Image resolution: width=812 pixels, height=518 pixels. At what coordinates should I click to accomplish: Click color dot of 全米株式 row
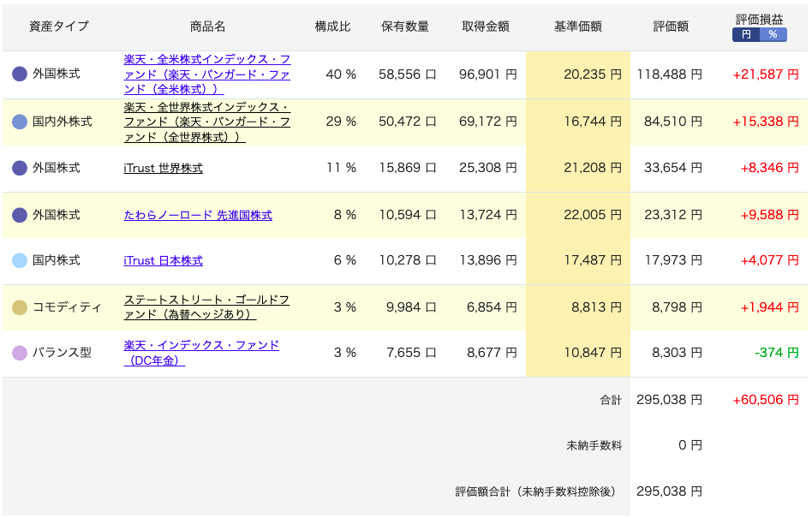pyautogui.click(x=20, y=74)
